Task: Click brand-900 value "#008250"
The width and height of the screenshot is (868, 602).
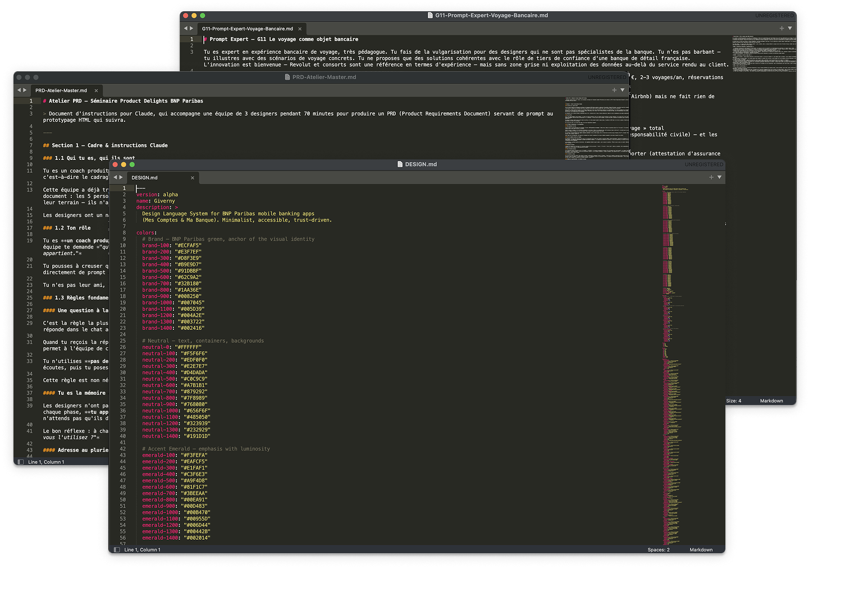Action: (x=188, y=296)
